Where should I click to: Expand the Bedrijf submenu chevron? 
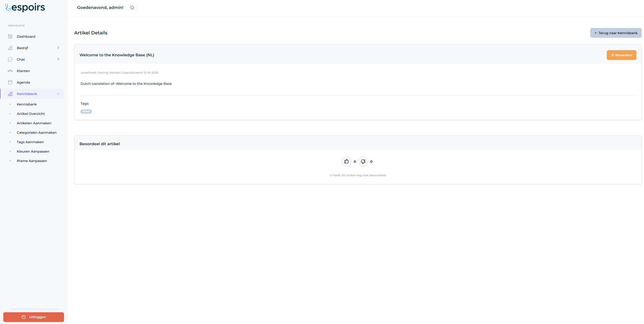pos(58,48)
